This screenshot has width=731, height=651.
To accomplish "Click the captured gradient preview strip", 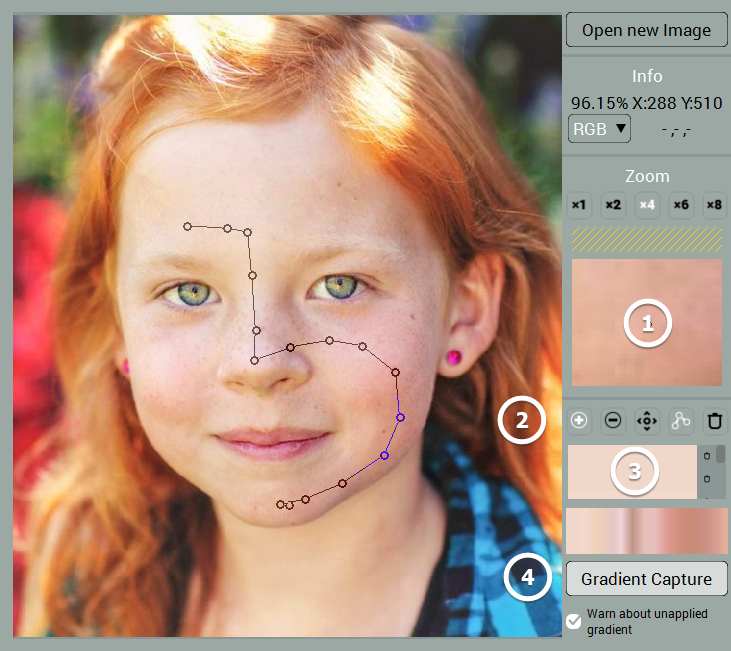I will (646, 531).
